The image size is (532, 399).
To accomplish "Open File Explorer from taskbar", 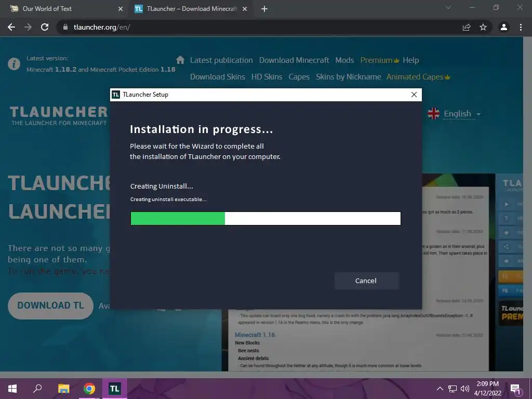I will tap(63, 389).
